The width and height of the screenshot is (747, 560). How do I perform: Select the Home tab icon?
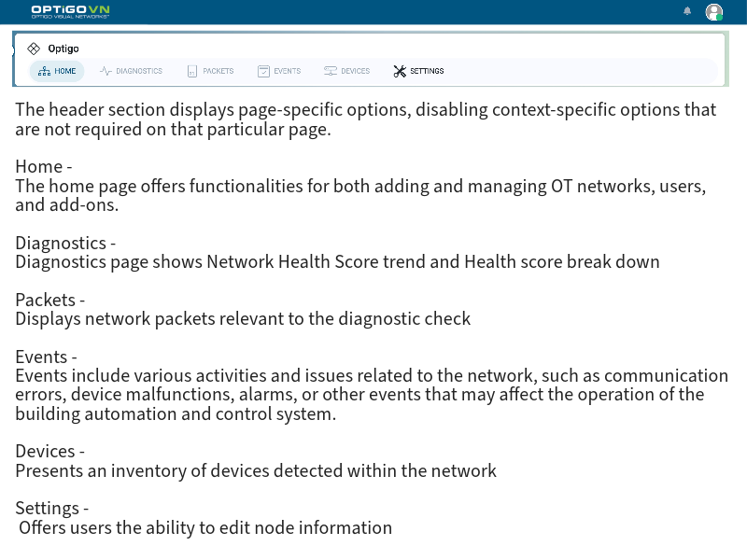43,71
